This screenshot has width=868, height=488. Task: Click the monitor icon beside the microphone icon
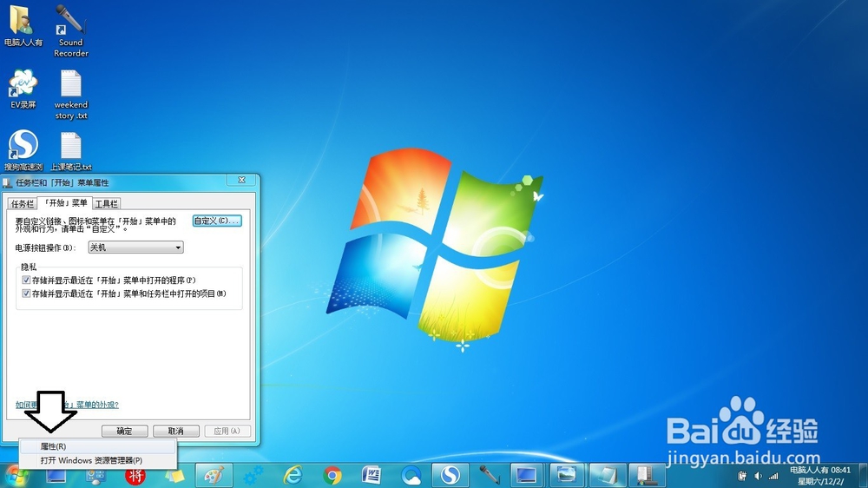pyautogui.click(x=526, y=475)
